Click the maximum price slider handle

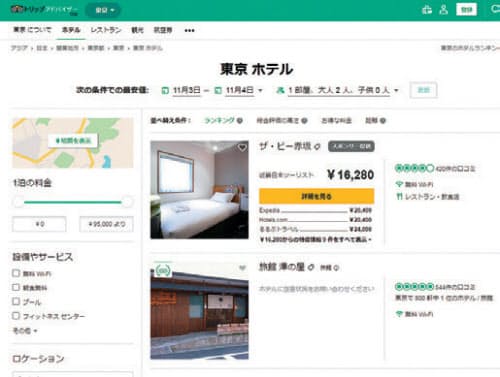[127, 202]
